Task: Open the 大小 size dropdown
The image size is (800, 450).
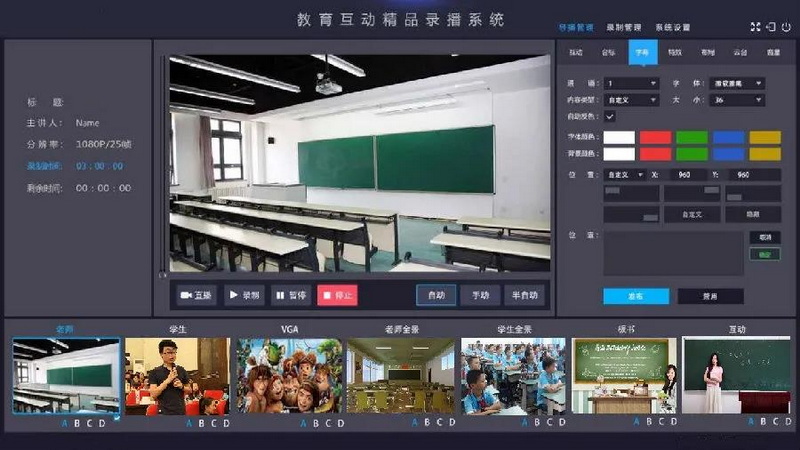Action: pos(737,100)
